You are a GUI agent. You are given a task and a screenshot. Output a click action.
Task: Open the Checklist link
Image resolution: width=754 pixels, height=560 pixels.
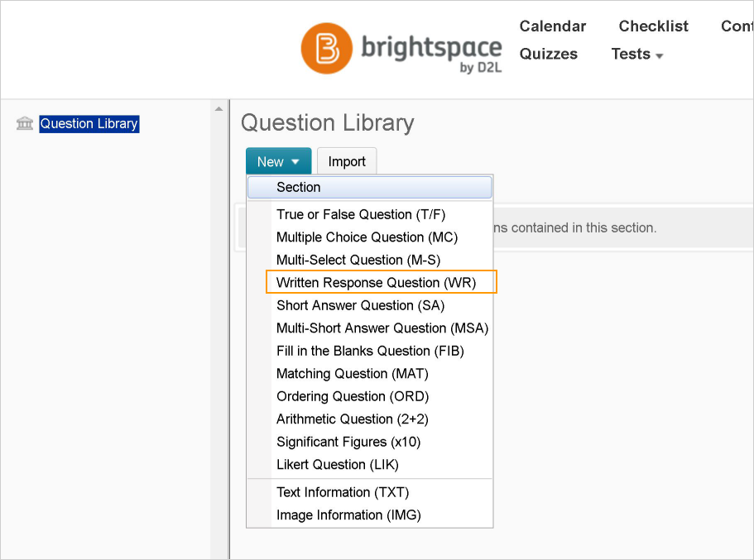653,26
